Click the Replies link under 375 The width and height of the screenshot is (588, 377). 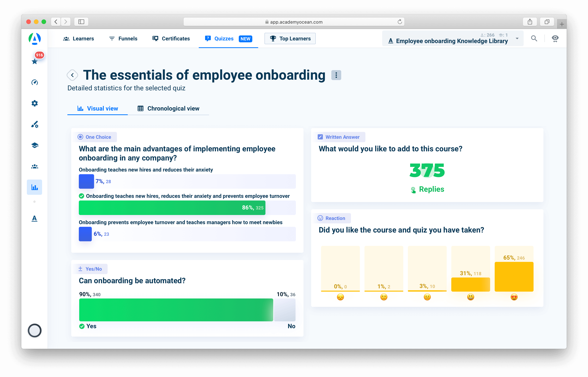[427, 189]
